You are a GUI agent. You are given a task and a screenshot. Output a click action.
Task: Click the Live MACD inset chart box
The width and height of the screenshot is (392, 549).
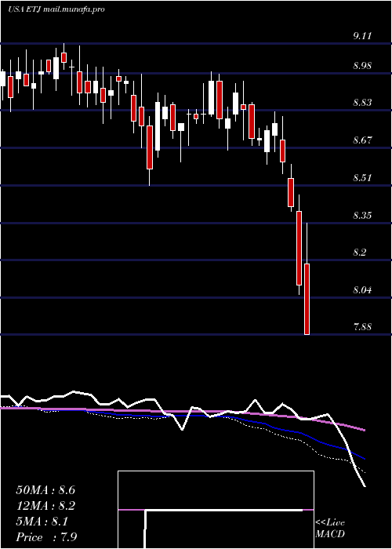pos(216,510)
